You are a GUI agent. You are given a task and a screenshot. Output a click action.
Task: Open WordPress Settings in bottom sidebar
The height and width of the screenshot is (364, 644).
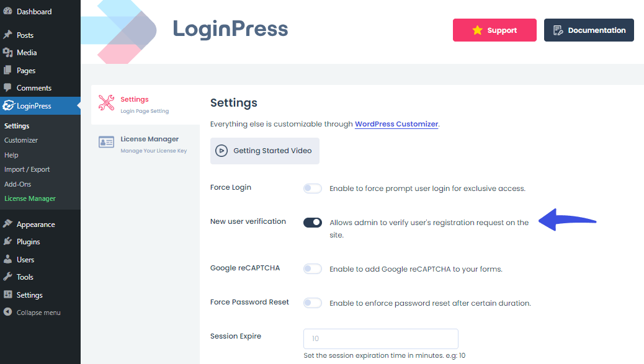tap(40, 295)
